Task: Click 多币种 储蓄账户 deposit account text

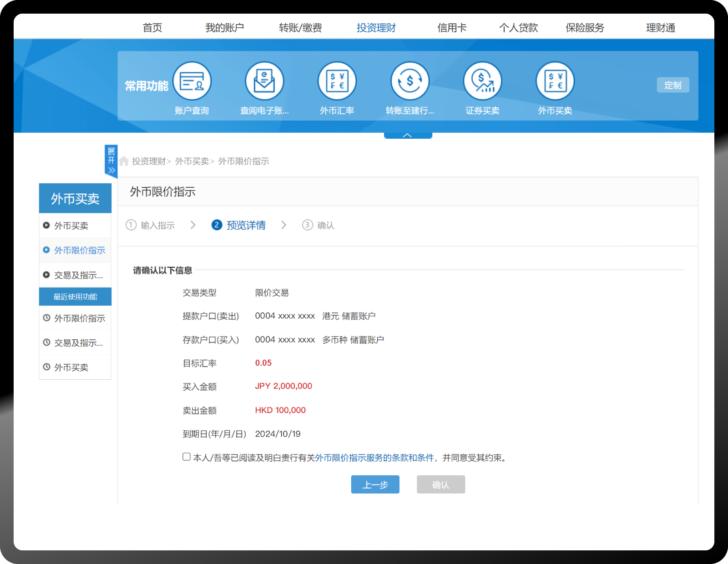Action: point(353,340)
